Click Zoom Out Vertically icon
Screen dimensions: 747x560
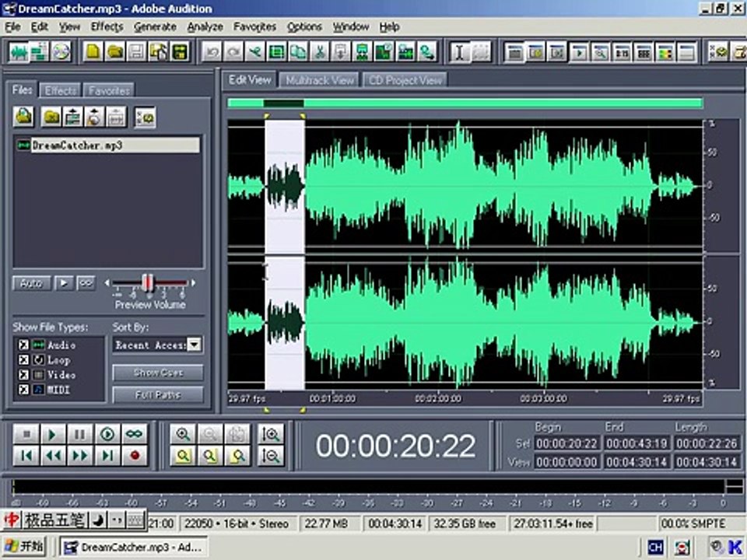[271, 456]
